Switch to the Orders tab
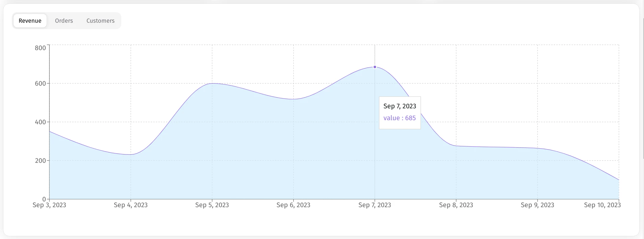This screenshot has width=644, height=239. click(64, 21)
